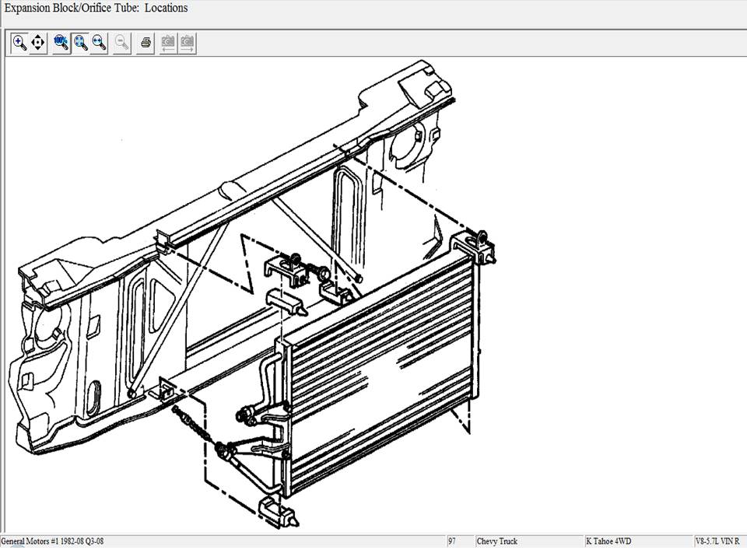Click the zoom out magnifier icon

[121, 43]
